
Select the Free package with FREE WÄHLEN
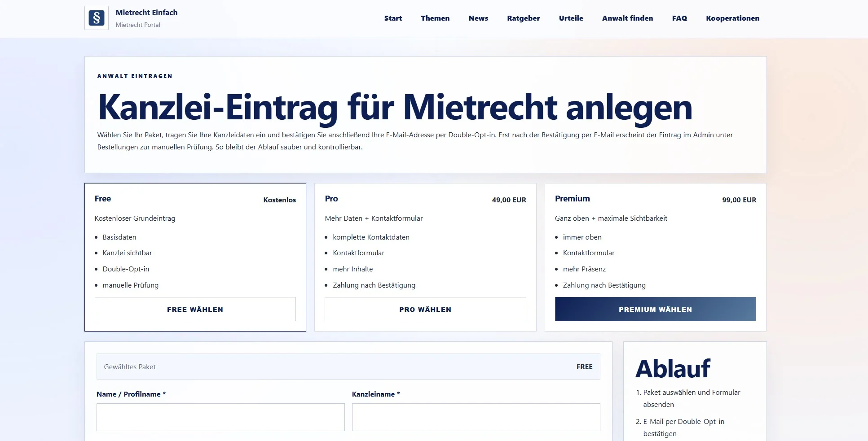click(195, 309)
